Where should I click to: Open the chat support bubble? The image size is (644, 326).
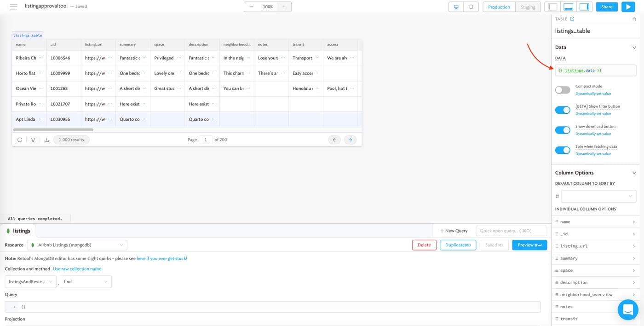coord(627,310)
